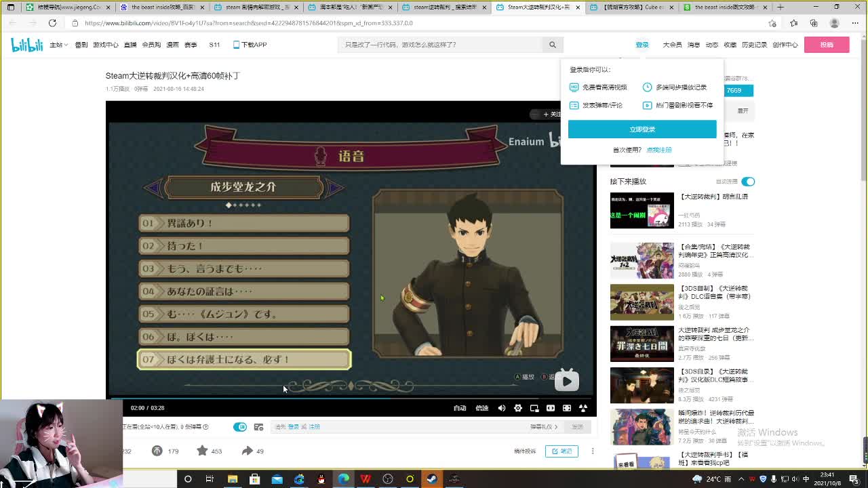This screenshot has height=488, width=868.
Task: Enable picture-in-picture mode
Action: coord(534,408)
